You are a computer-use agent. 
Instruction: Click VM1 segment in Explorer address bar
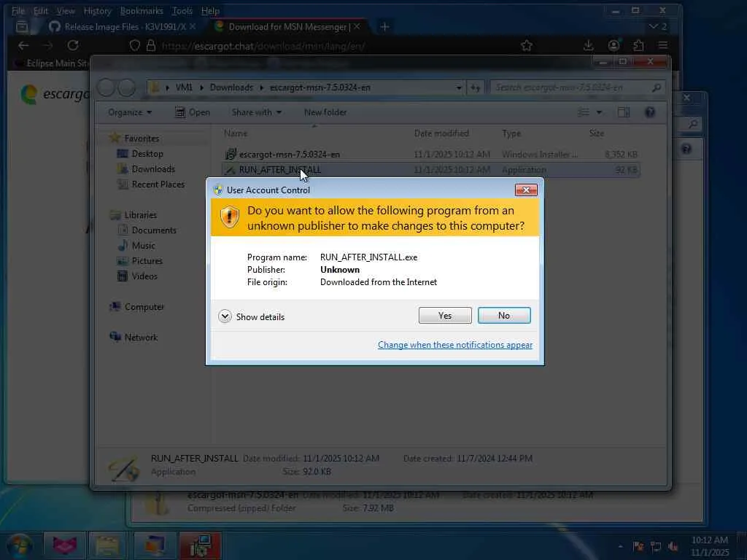[184, 87]
